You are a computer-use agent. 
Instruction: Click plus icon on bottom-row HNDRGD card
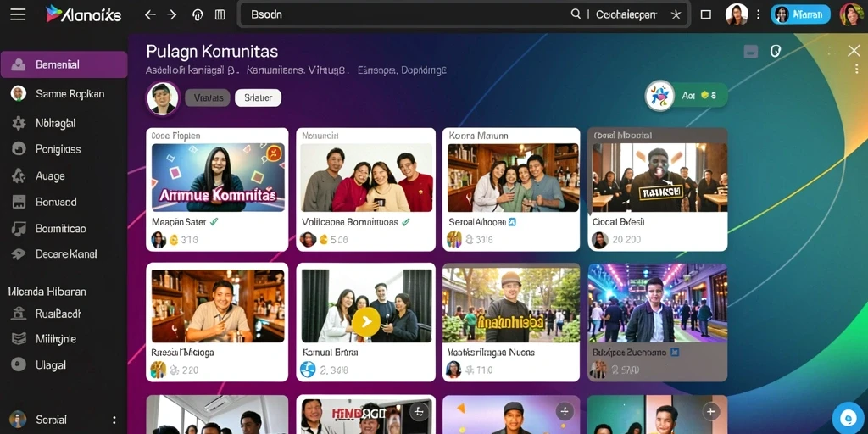419,411
